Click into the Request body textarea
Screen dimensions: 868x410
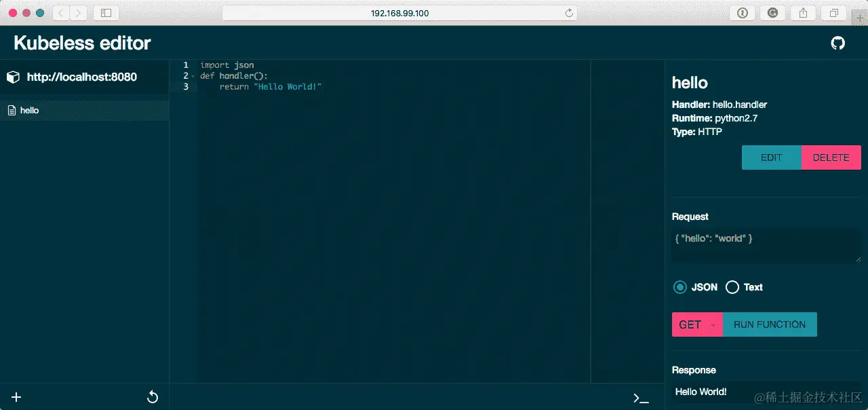[766, 245]
